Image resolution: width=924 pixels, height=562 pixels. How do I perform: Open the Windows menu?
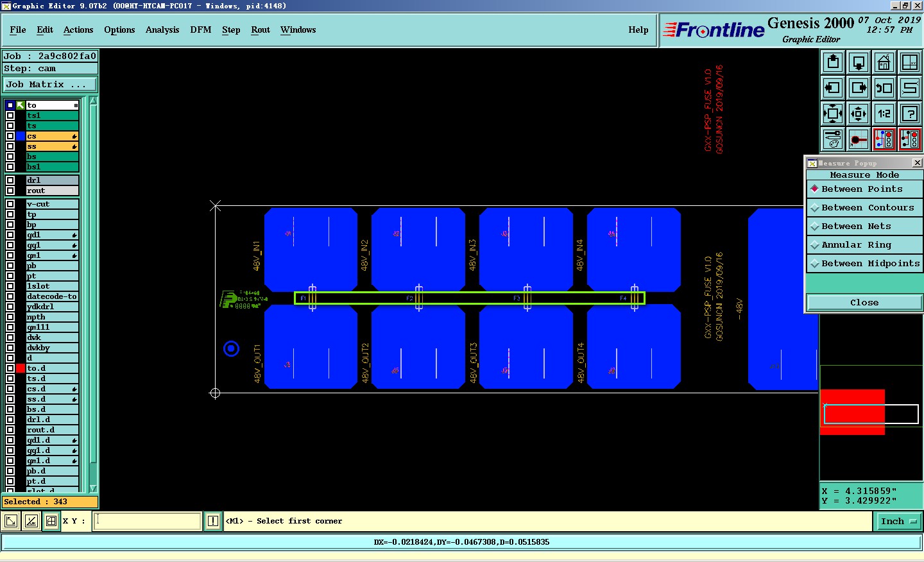click(x=298, y=30)
